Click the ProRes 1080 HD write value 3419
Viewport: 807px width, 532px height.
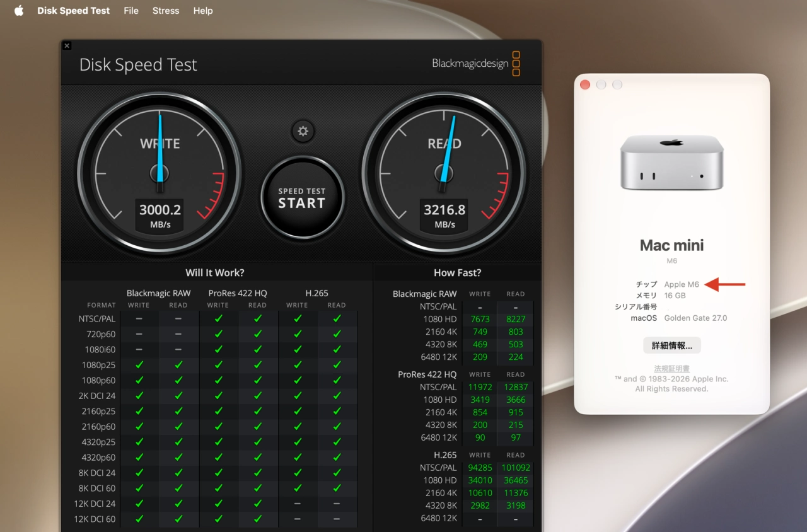coord(480,400)
